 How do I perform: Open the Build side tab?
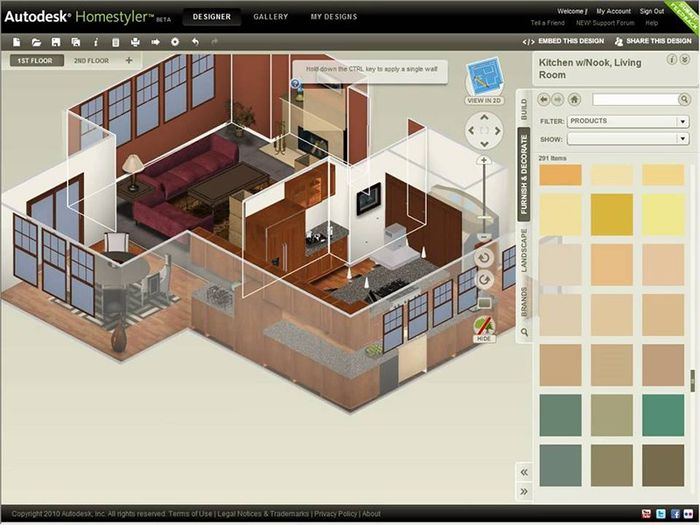point(524,109)
